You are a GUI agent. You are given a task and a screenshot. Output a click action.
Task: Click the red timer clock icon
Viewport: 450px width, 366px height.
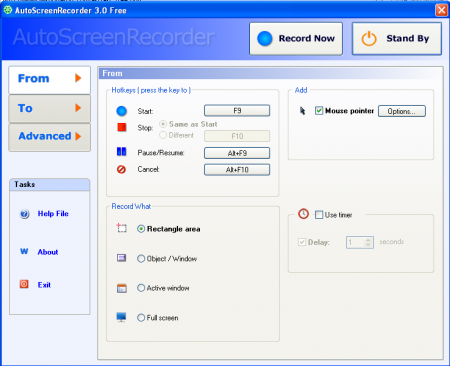click(x=303, y=214)
